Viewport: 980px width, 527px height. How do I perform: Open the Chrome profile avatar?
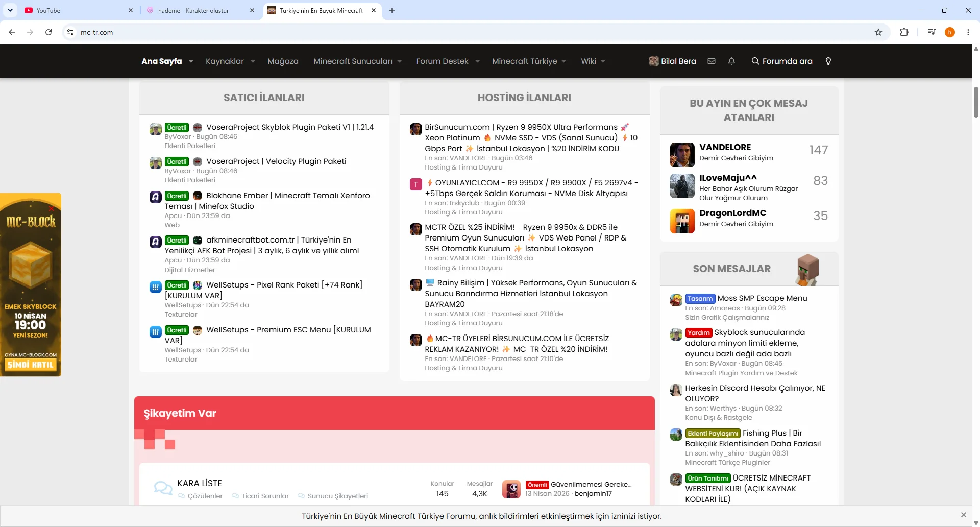click(950, 32)
